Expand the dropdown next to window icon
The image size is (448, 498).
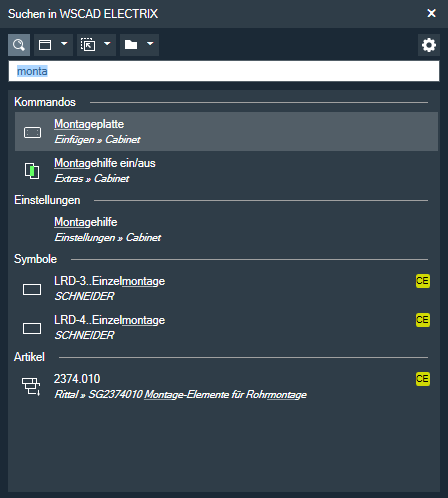coord(64,44)
